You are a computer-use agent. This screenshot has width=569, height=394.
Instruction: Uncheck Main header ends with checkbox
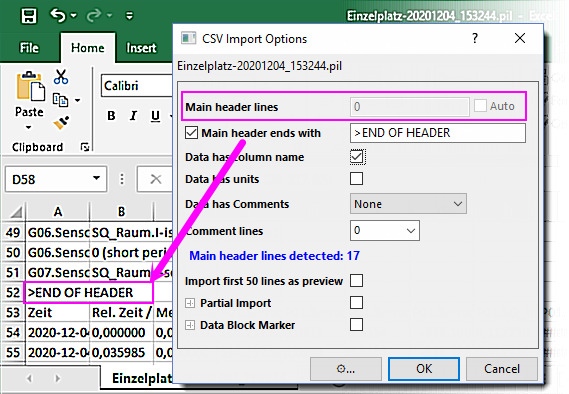click(192, 133)
